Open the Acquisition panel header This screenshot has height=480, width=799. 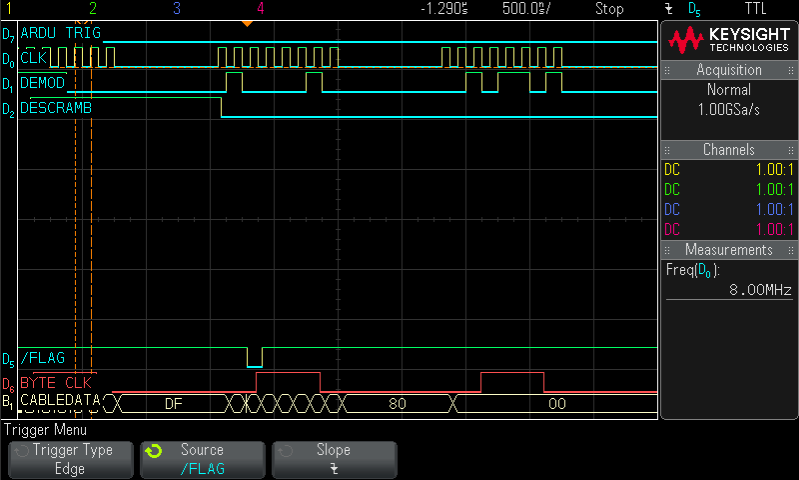click(729, 70)
